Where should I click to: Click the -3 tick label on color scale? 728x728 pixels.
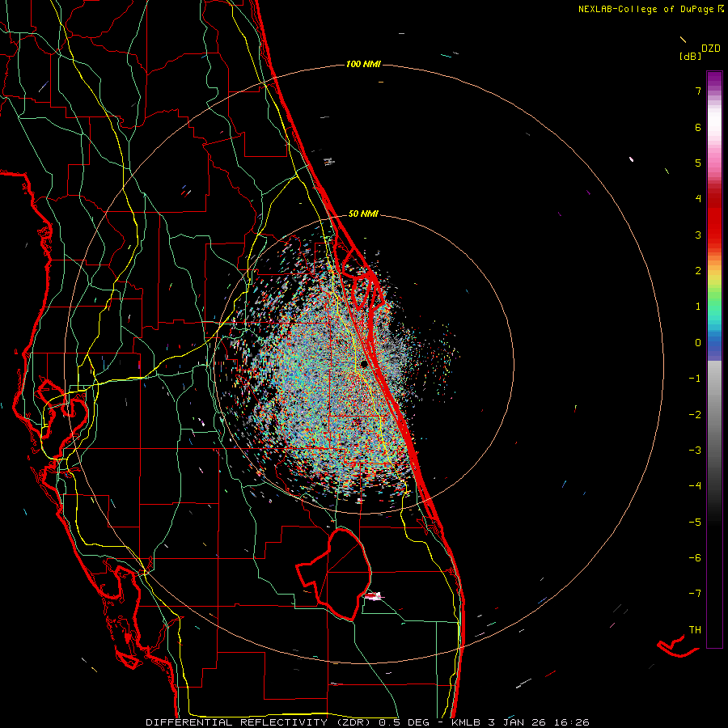pyautogui.click(x=695, y=451)
